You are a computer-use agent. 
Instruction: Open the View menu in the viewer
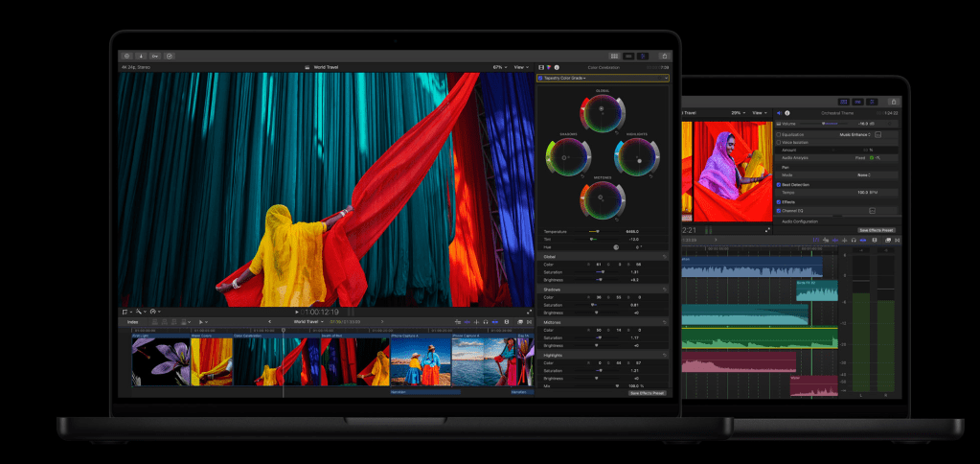click(521, 67)
